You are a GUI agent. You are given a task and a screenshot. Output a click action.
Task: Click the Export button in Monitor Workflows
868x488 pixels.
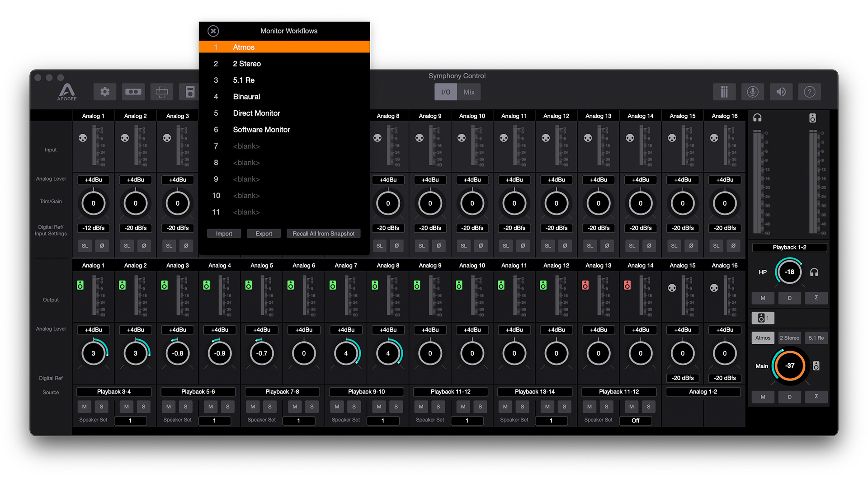264,233
